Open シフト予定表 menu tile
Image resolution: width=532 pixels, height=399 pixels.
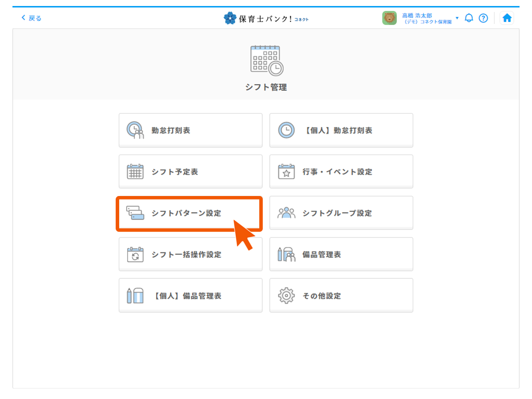[190, 172]
